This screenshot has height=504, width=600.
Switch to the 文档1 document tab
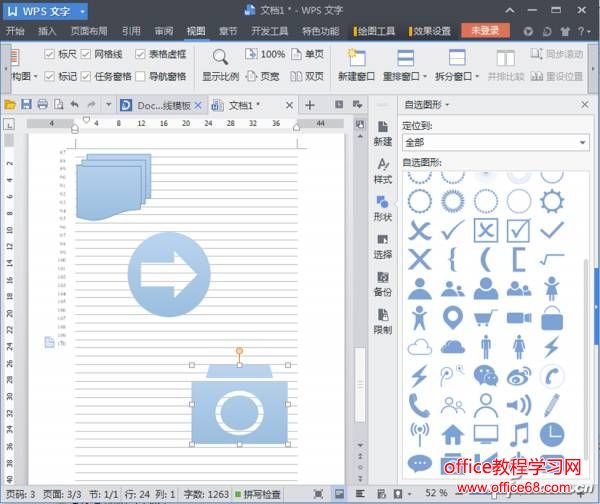(x=242, y=104)
